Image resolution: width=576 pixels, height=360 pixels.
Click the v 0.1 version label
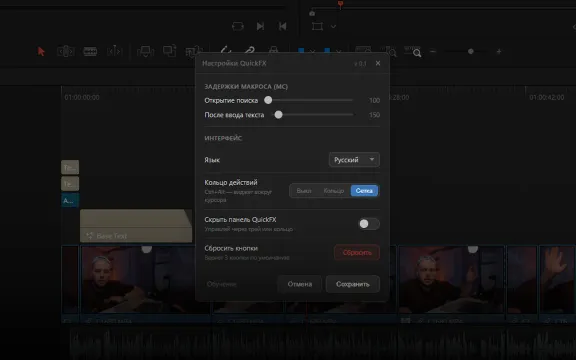point(360,64)
